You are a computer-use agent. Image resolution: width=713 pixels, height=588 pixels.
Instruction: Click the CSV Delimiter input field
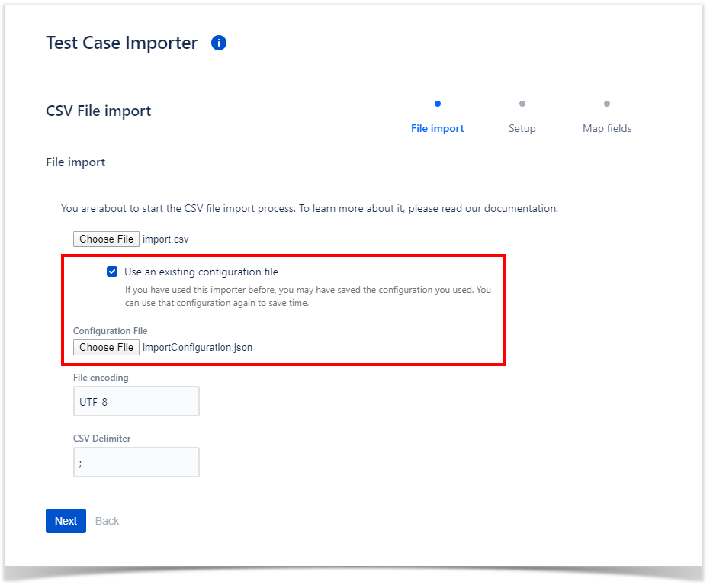coord(136,462)
